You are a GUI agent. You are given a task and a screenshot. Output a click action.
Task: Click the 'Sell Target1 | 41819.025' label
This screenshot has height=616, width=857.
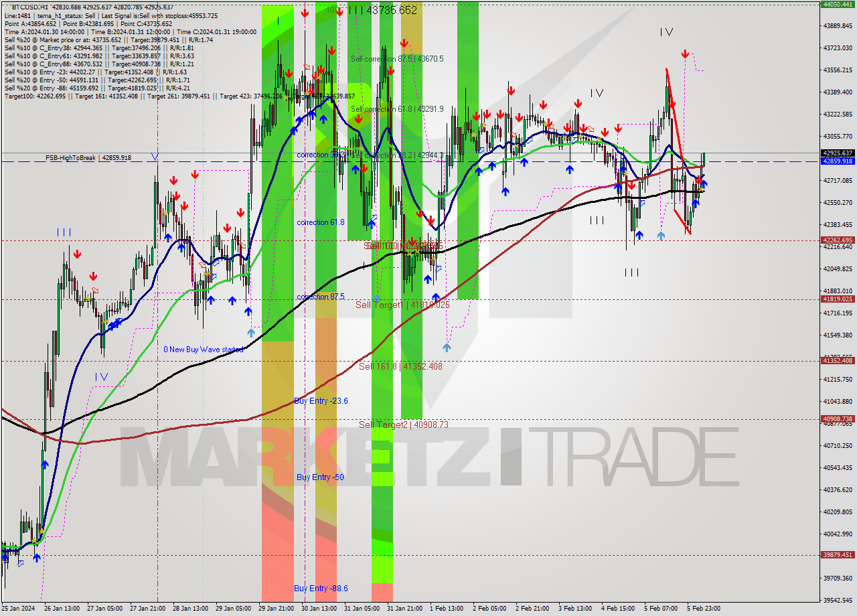click(402, 305)
